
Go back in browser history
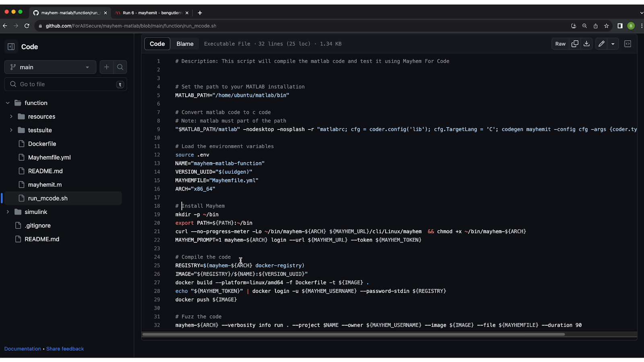[x=5, y=26]
